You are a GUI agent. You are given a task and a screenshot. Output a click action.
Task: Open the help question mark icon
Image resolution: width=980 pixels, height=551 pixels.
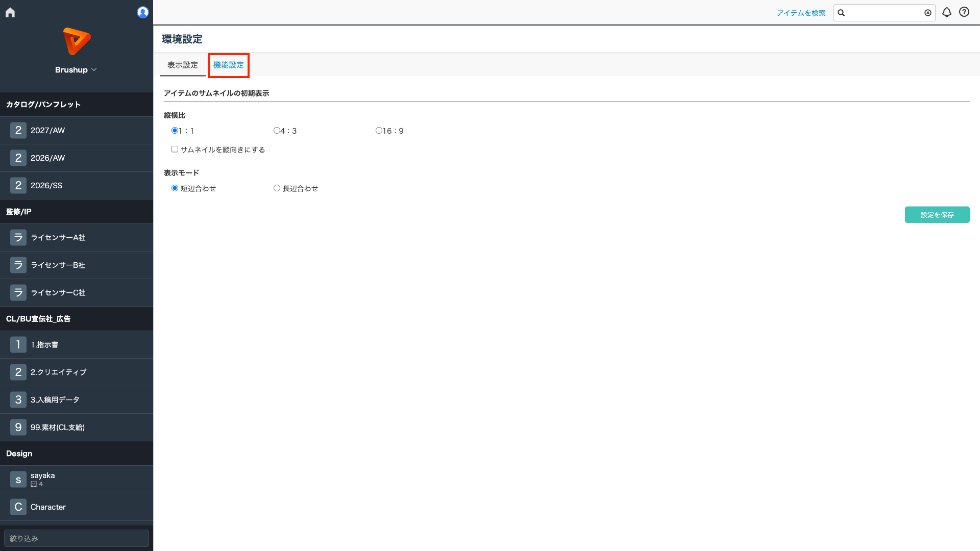tap(964, 12)
